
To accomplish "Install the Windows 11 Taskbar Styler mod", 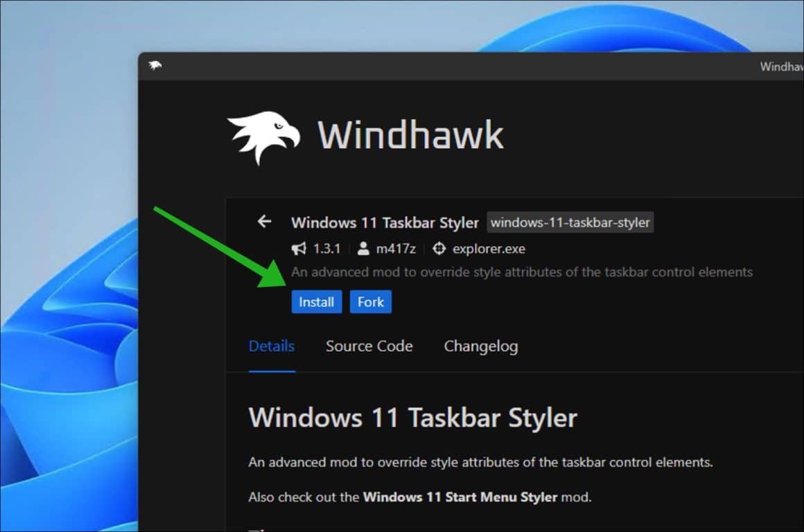I will 316,301.
